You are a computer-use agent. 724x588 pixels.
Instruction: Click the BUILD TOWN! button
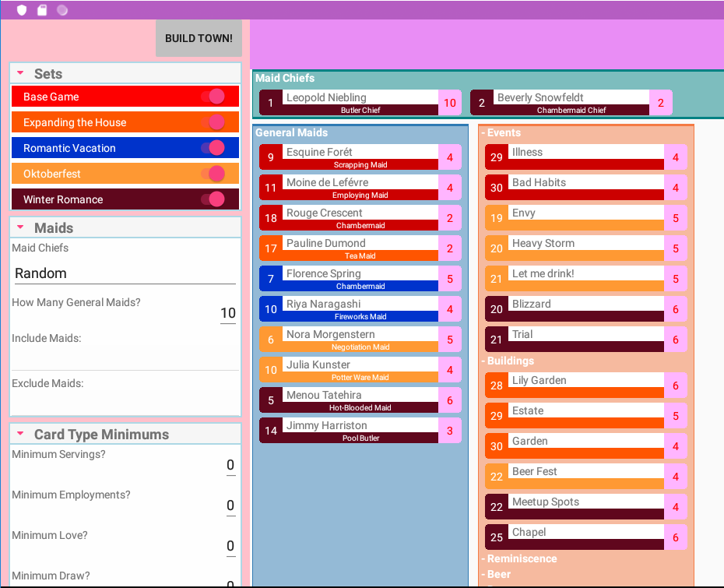(x=199, y=38)
